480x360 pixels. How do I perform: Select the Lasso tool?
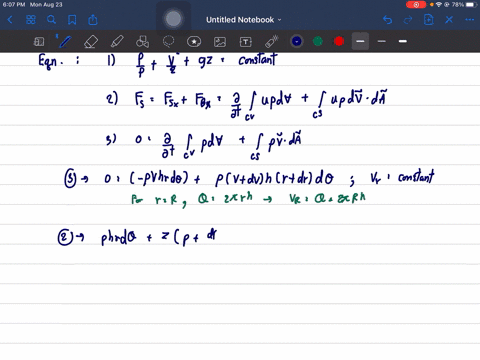pos(168,42)
